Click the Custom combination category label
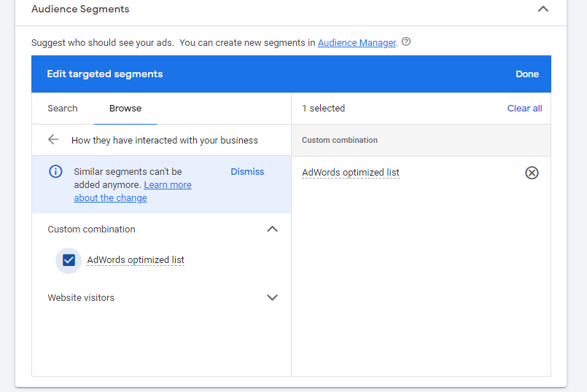Image resolution: width=587 pixels, height=392 pixels. point(91,230)
